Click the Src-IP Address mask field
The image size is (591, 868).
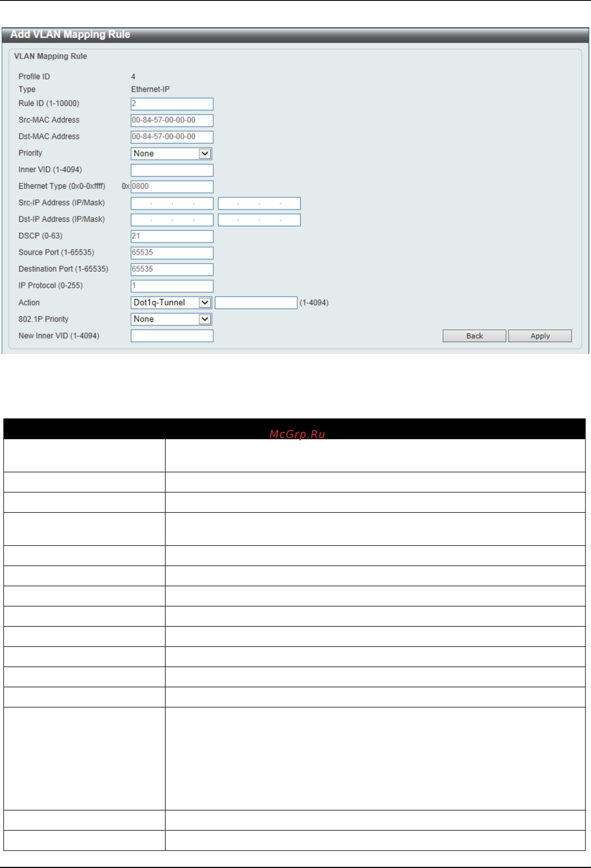(259, 203)
